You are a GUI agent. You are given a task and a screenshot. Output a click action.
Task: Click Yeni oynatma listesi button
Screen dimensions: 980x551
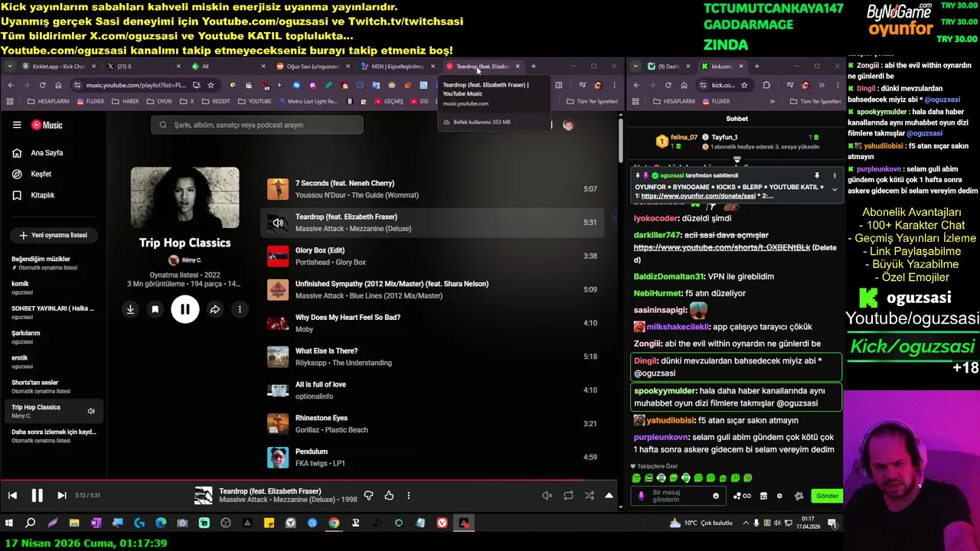(53, 235)
